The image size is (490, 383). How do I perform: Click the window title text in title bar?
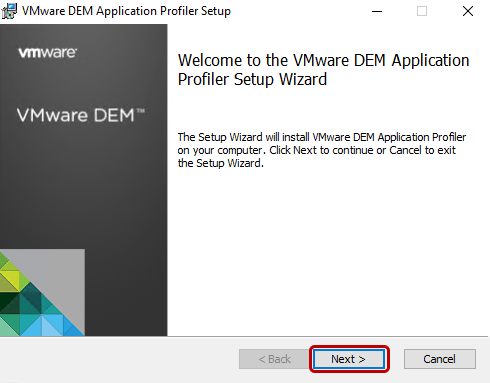126,11
